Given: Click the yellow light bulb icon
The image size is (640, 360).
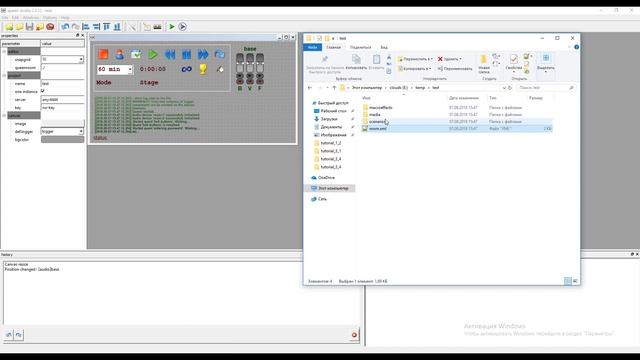Looking at the screenshot, I should [203, 69].
